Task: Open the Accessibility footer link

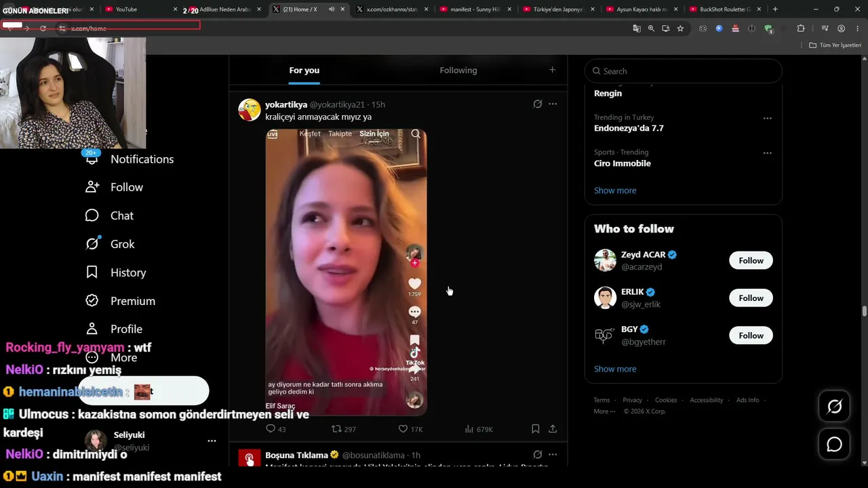Action: point(707,401)
